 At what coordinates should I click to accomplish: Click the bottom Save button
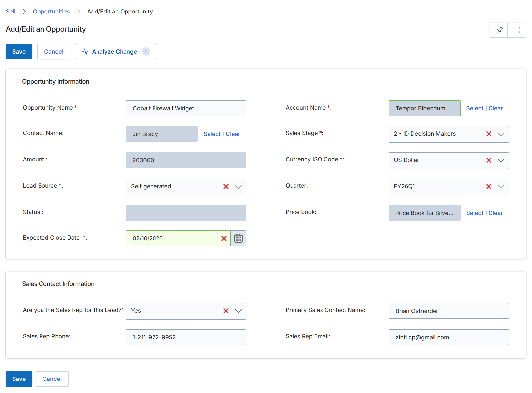point(19,379)
